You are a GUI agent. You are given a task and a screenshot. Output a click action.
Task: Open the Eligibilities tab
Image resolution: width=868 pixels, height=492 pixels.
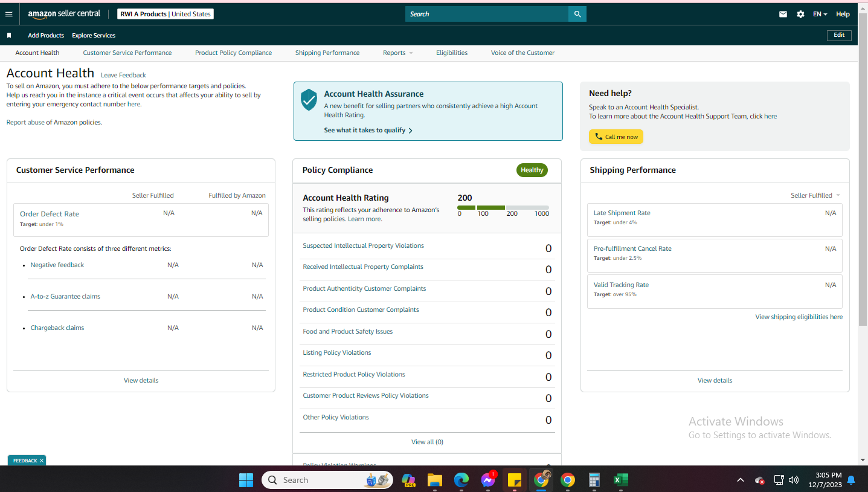(x=452, y=53)
